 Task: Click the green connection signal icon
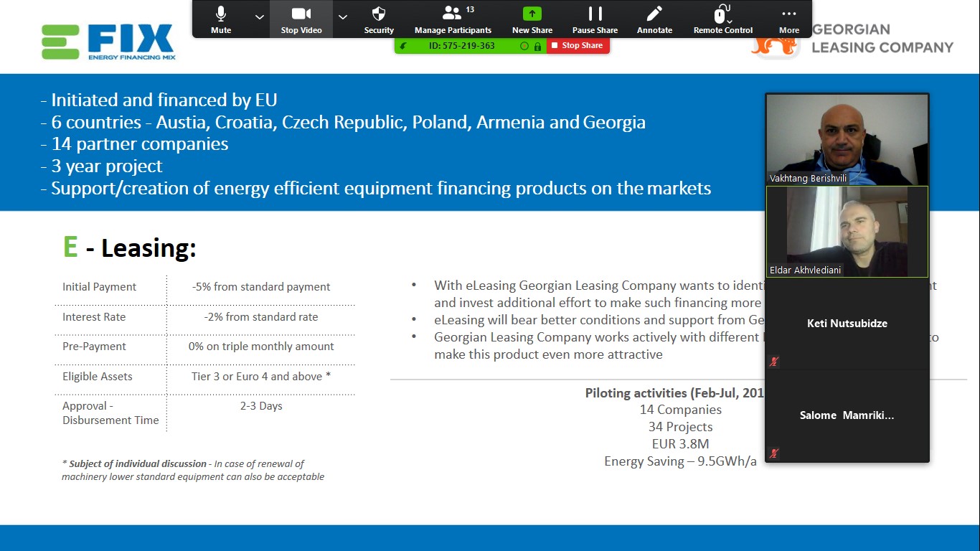pyautogui.click(x=403, y=46)
